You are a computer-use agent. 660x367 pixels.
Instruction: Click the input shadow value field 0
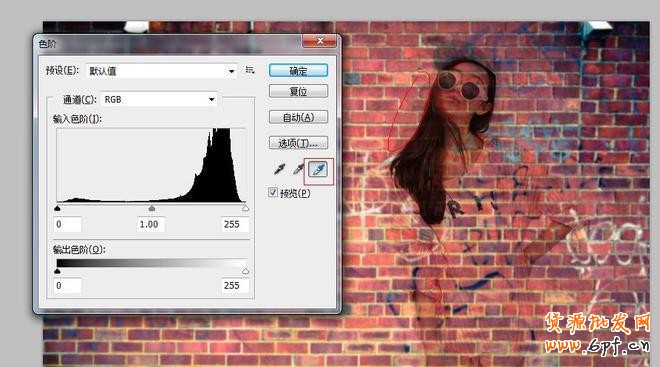pyautogui.click(x=67, y=224)
